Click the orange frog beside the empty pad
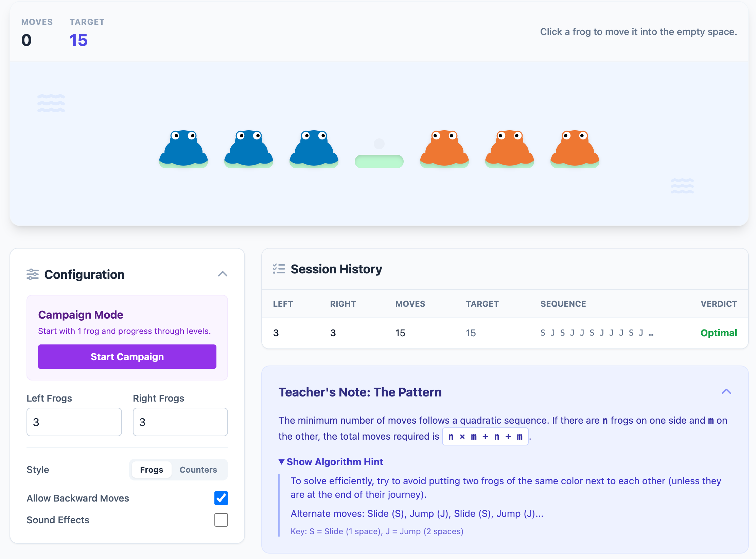The height and width of the screenshot is (559, 756). (444, 149)
